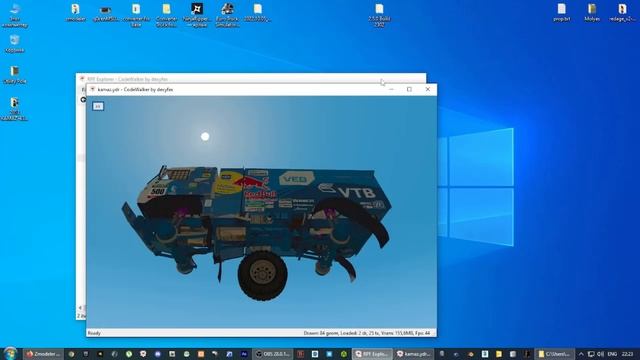640x360 pixels.
Task: Open the Utility Pole desktop file
Action: [x=15, y=75]
